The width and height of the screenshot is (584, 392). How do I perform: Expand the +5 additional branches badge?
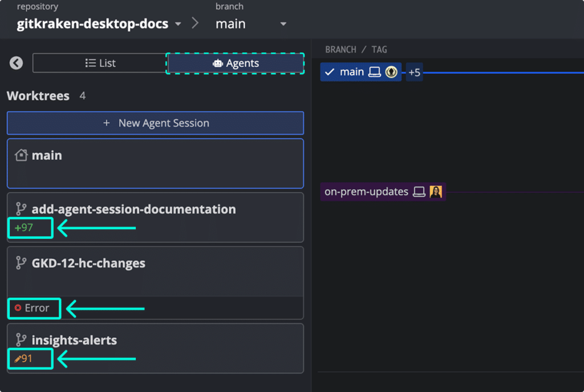click(414, 72)
